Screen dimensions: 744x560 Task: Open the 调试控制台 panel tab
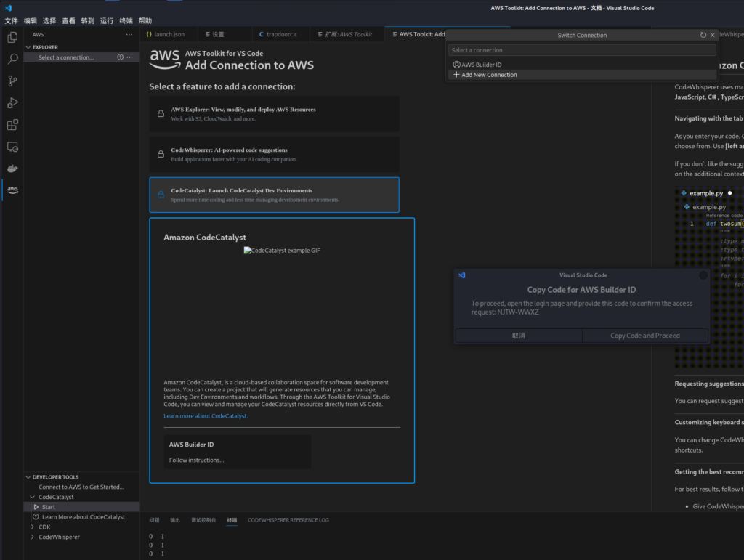pyautogui.click(x=203, y=520)
